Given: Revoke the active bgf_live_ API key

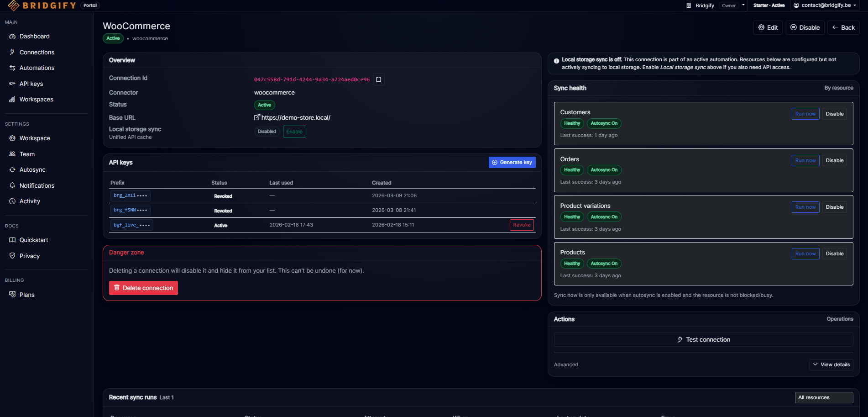Looking at the screenshot, I should pos(521,225).
